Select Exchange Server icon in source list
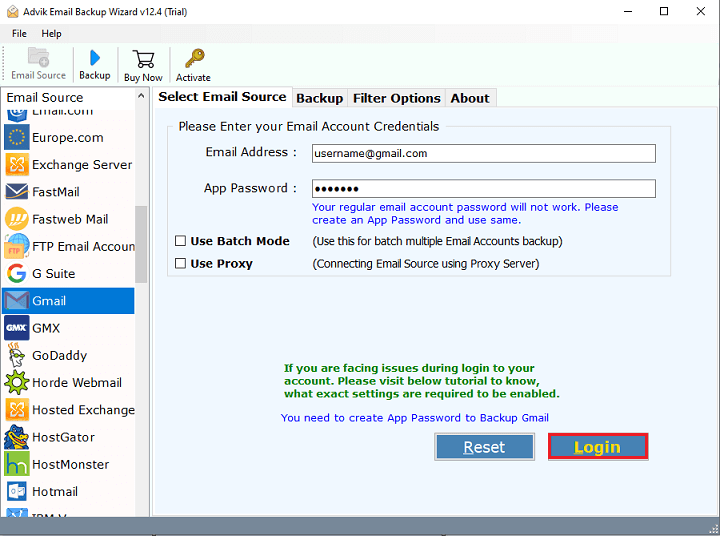 click(x=17, y=164)
